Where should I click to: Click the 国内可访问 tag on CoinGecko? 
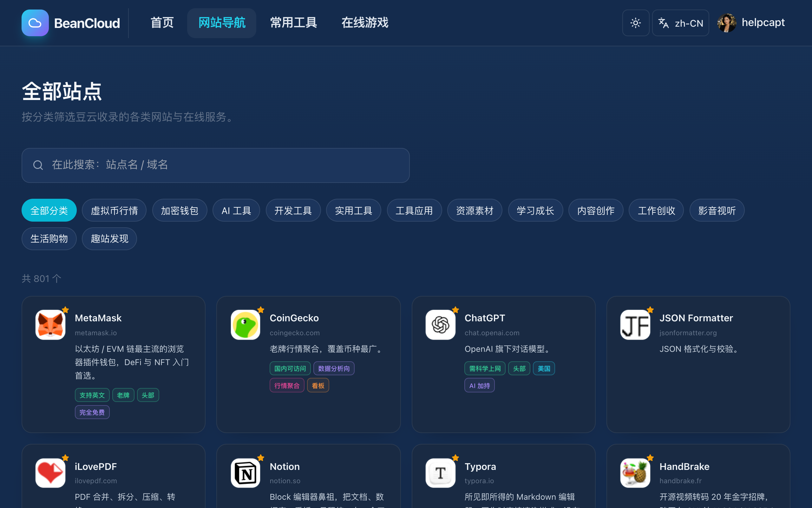point(290,369)
